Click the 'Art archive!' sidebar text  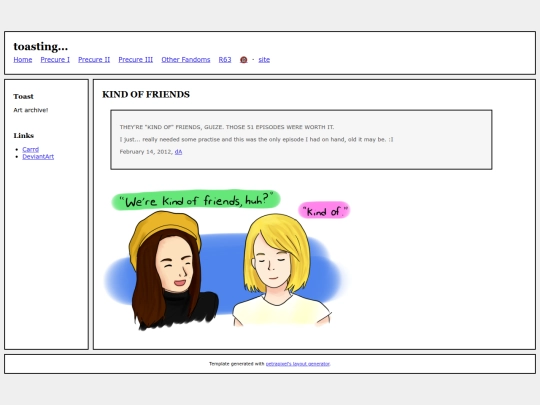pyautogui.click(x=31, y=110)
